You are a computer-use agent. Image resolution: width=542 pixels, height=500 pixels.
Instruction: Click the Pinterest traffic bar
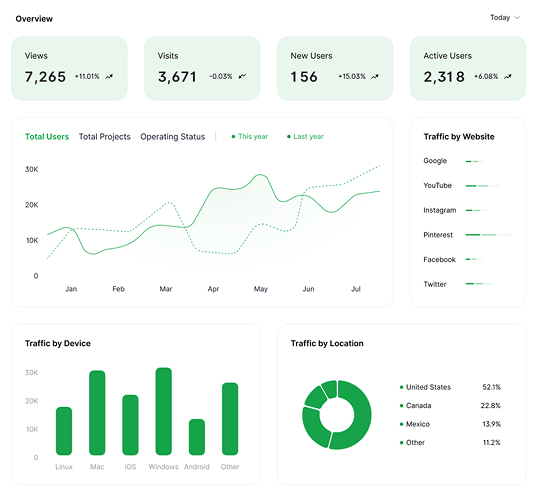(x=488, y=235)
